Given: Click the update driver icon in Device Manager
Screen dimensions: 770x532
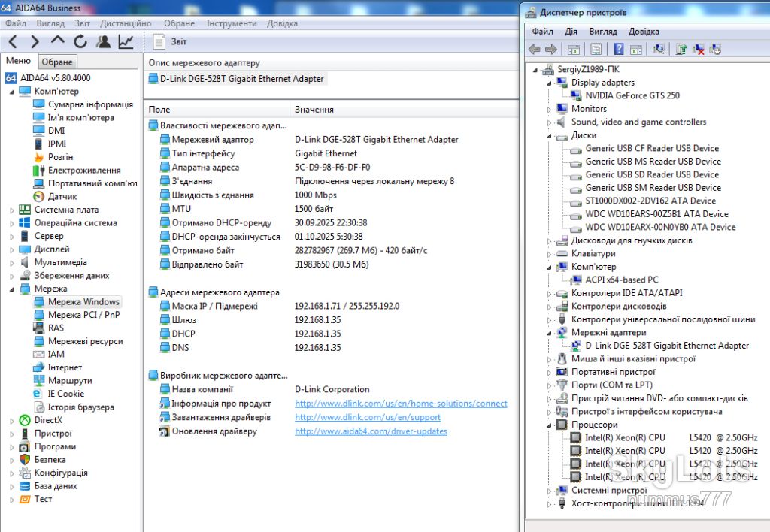Looking at the screenshot, I should [681, 49].
